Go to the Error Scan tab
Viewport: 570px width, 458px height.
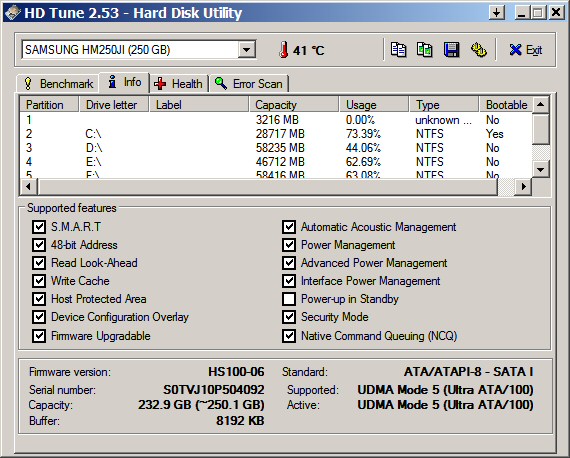(249, 84)
